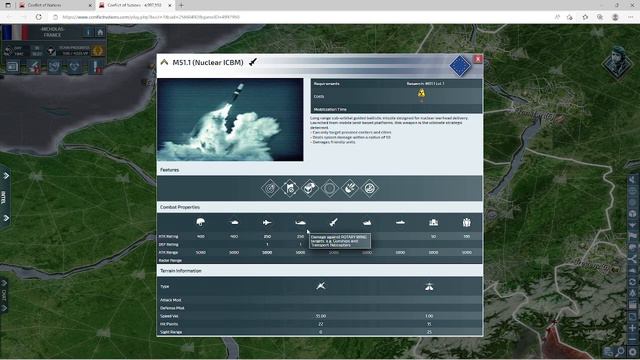This screenshot has height=360, width=640.
Task: Click the population column icon
Action: click(x=467, y=222)
